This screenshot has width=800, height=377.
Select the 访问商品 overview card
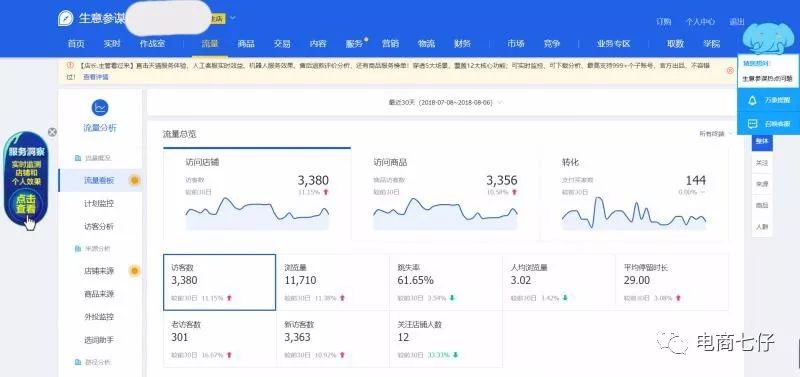coord(445,194)
